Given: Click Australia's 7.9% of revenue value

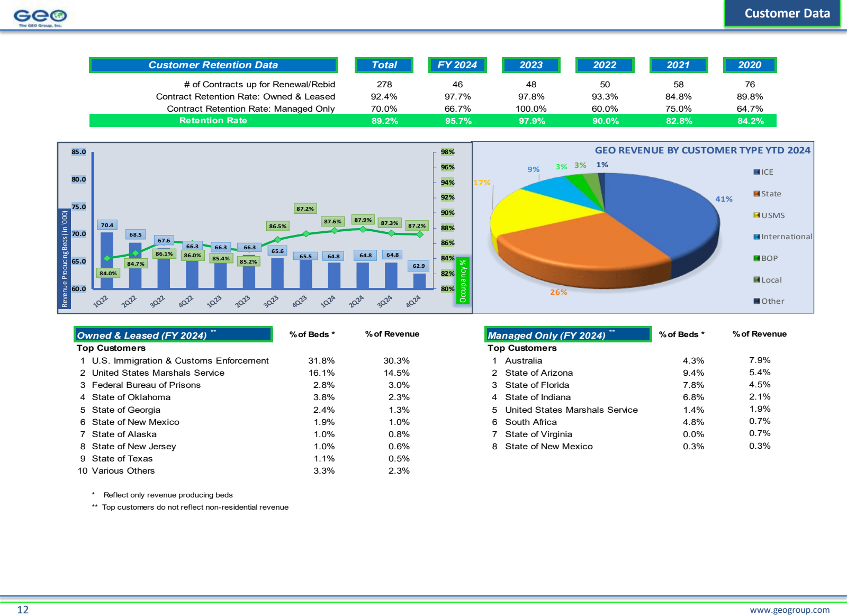Looking at the screenshot, I should (760, 360).
